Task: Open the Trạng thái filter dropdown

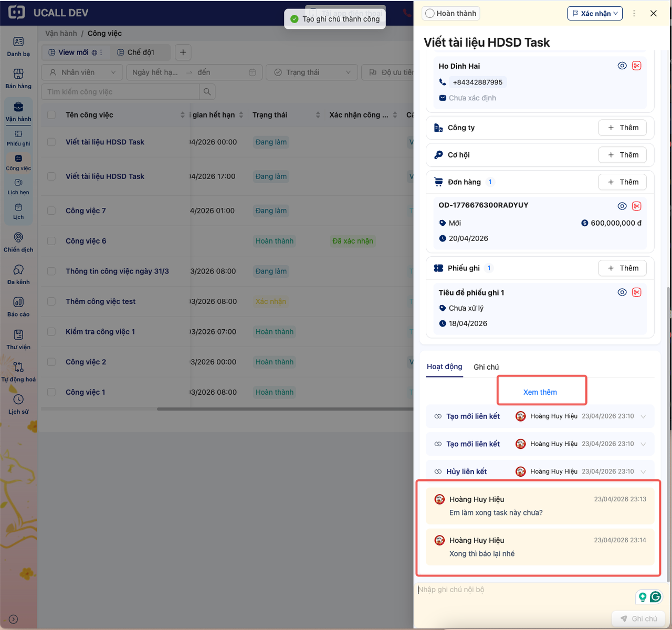Action: 312,72
